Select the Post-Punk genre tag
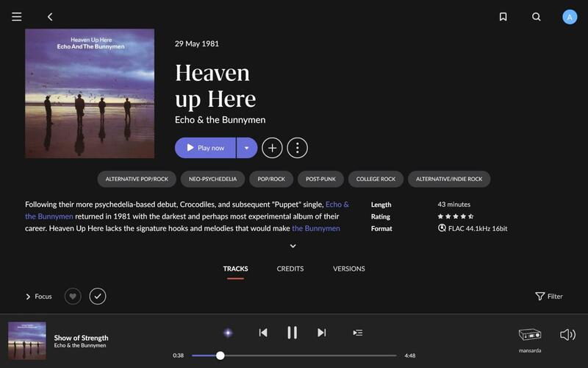Viewport: 588px width, 368px height. click(x=320, y=179)
